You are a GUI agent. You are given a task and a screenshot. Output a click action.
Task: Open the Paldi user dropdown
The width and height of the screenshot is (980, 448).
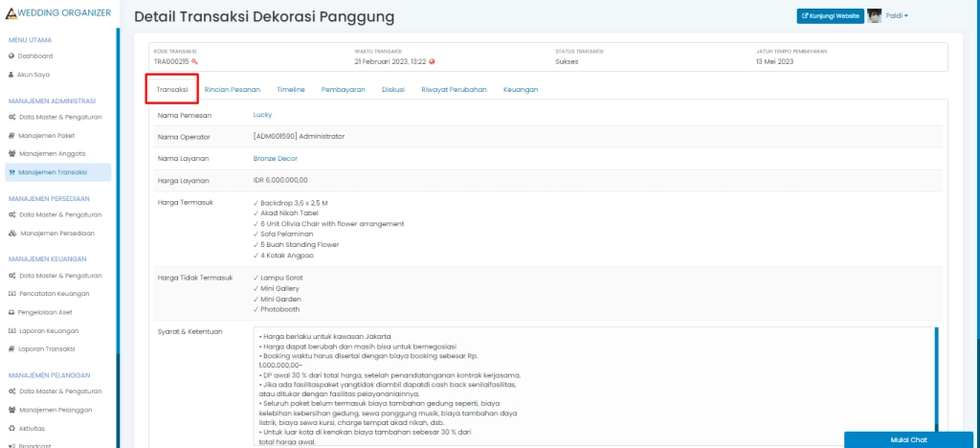tap(896, 15)
